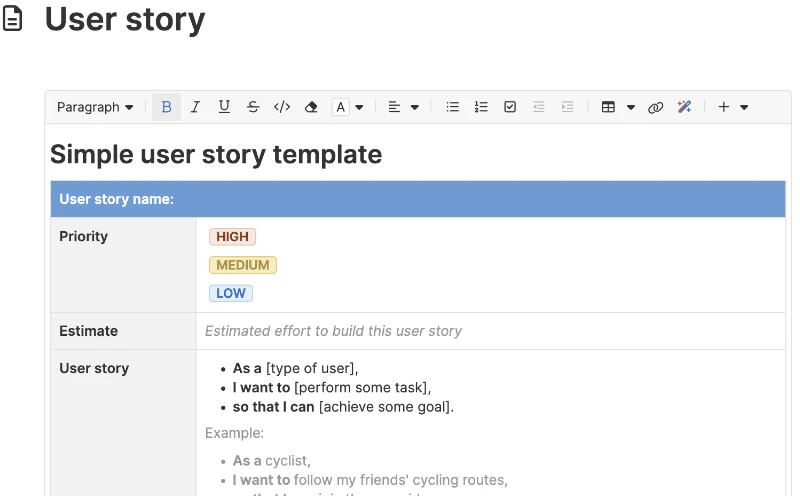Viewport: 800px width, 496px height.
Task: Click the 'I want to [perform some task]' bullet
Action: click(332, 388)
